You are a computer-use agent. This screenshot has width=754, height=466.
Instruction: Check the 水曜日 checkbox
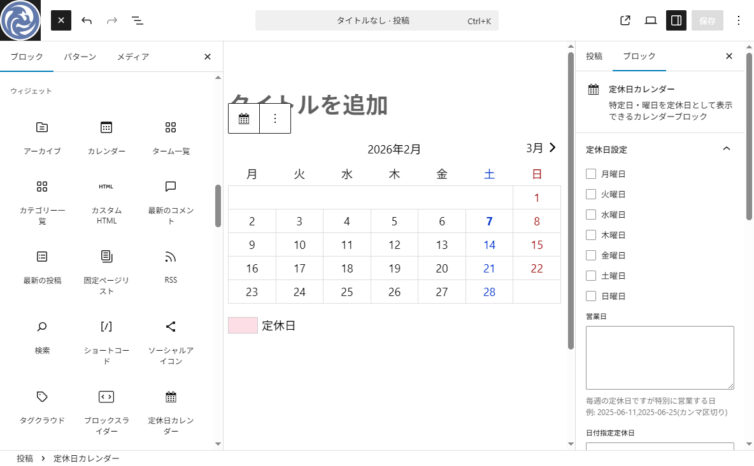click(591, 215)
